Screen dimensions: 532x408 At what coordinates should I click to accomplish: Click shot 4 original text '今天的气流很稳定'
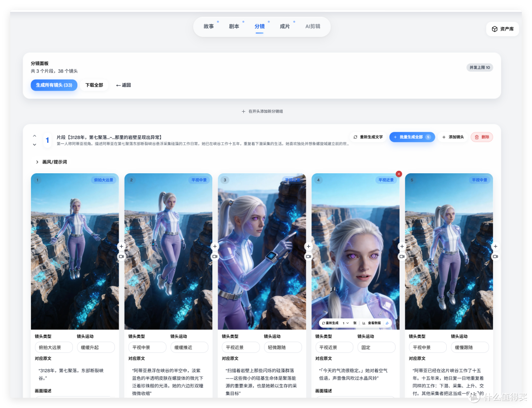click(353, 374)
